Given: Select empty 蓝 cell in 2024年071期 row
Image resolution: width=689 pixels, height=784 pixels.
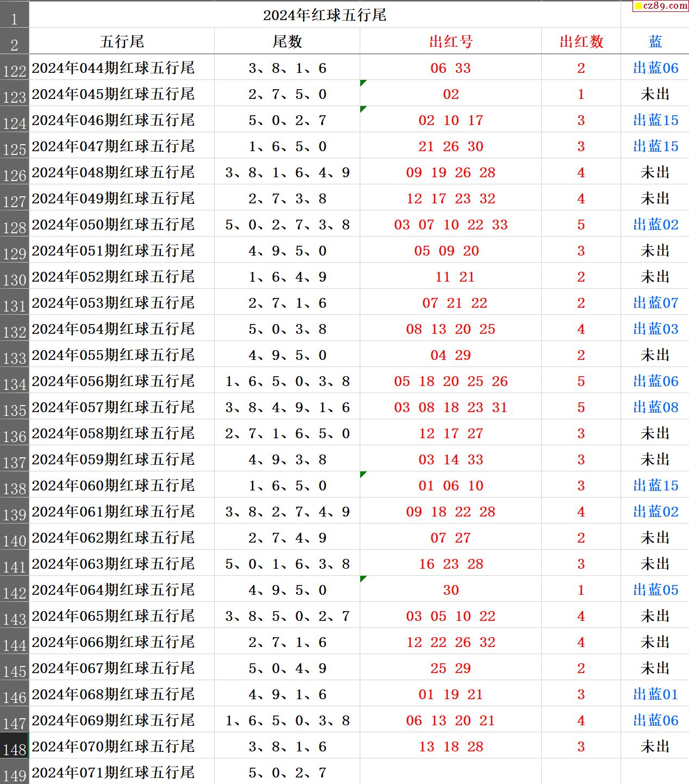Looking at the screenshot, I should [655, 771].
